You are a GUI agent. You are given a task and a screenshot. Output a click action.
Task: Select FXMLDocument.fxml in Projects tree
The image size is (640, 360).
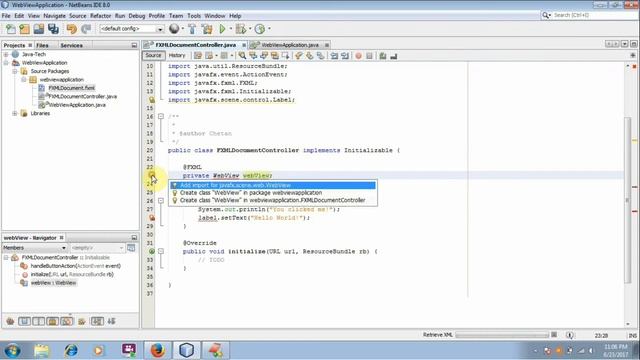(x=71, y=88)
